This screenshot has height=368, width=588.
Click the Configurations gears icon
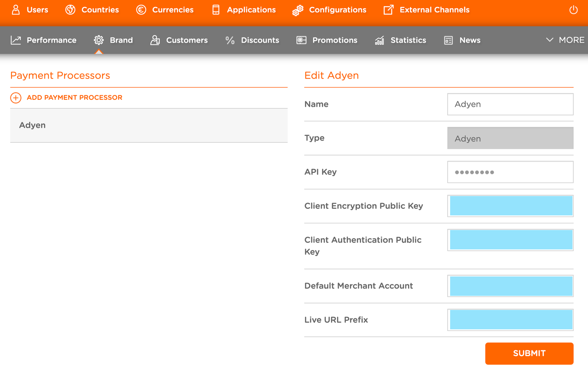[298, 10]
